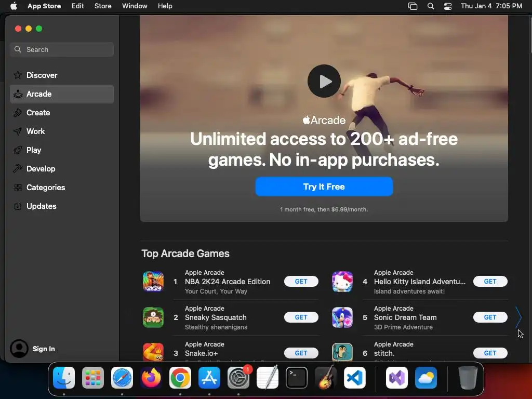Open NBA 2K24 app icon

(153, 281)
